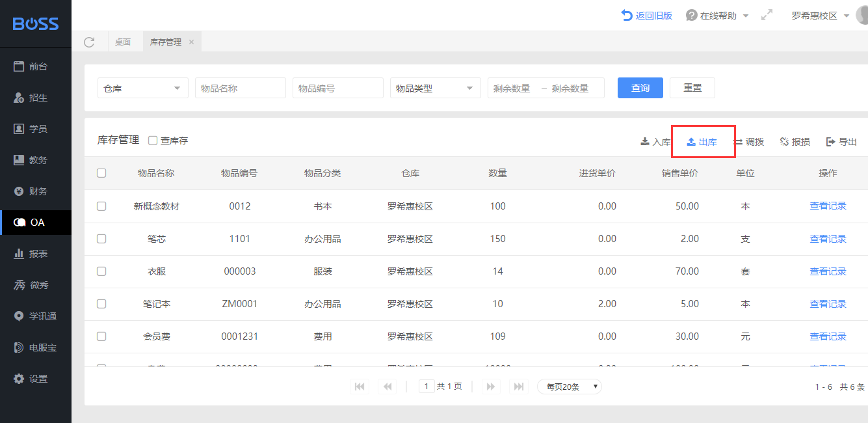868x423 pixels.
Task: Go to last page icon
Action: pyautogui.click(x=519, y=387)
